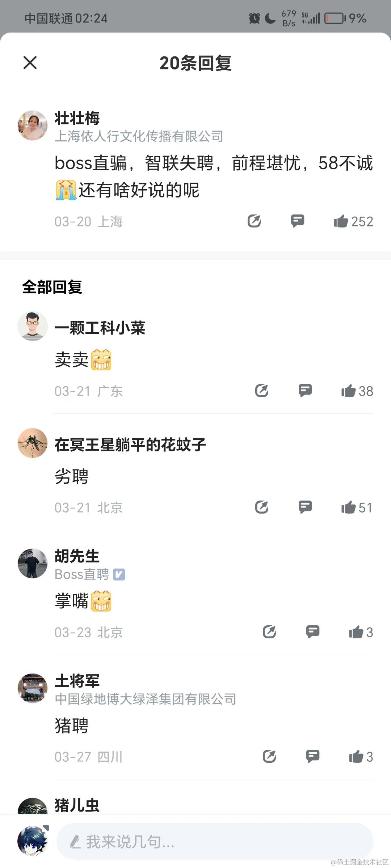Like 壮壮梅's comment with 252 likes

coord(353,221)
